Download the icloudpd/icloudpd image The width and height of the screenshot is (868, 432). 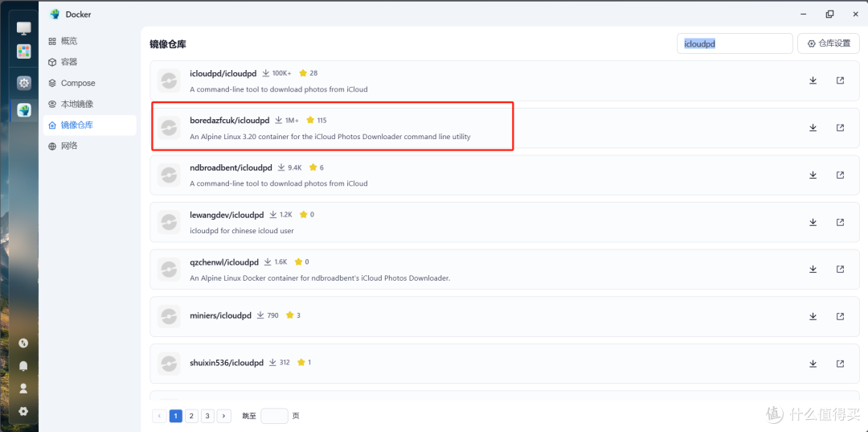pyautogui.click(x=813, y=80)
